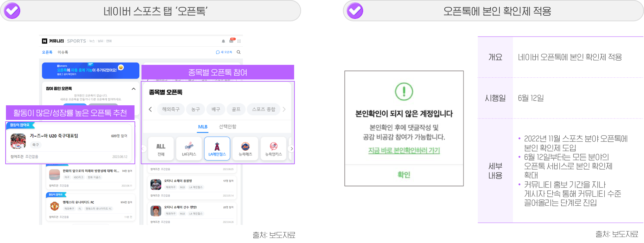Collapse the 참여 중인 오픈톡 section

[133, 89]
